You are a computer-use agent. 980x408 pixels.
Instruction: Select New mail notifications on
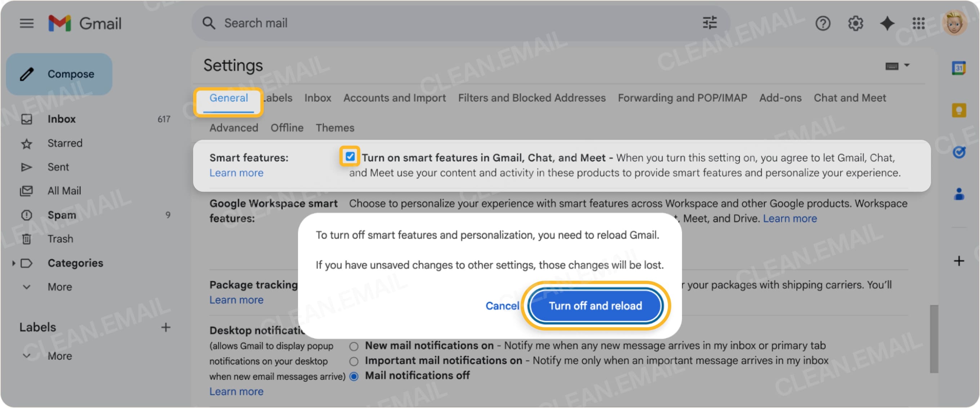coord(354,346)
